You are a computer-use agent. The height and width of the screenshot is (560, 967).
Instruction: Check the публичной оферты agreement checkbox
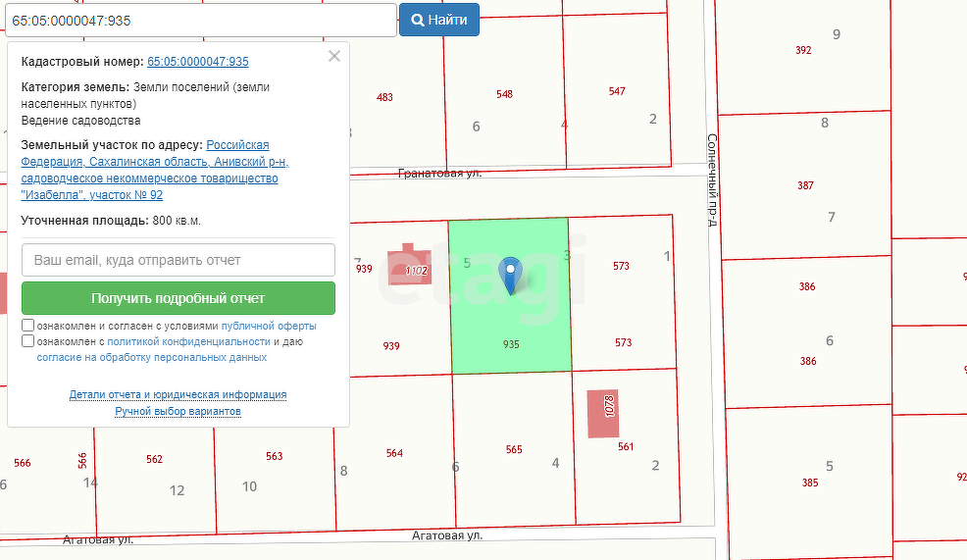[x=28, y=326]
